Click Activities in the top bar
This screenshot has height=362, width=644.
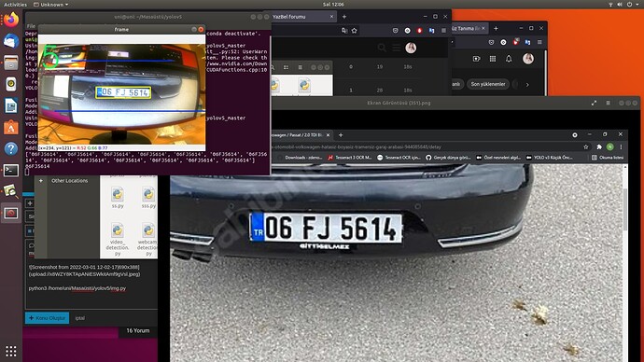pyautogui.click(x=15, y=5)
